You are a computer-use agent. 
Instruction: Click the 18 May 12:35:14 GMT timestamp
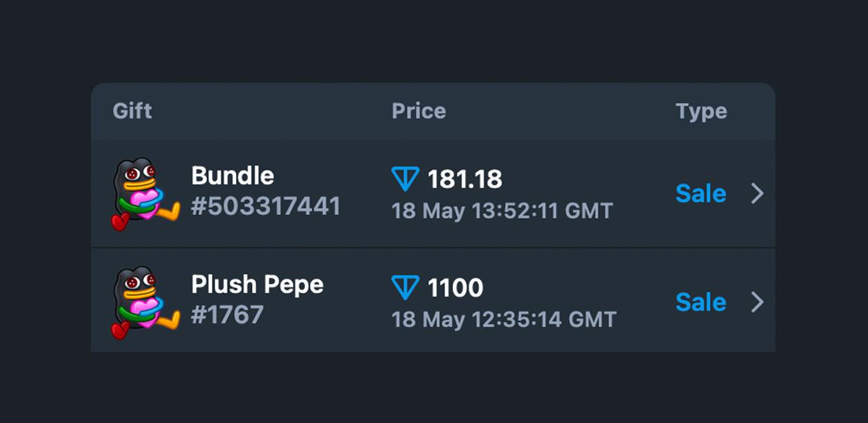[x=504, y=319]
